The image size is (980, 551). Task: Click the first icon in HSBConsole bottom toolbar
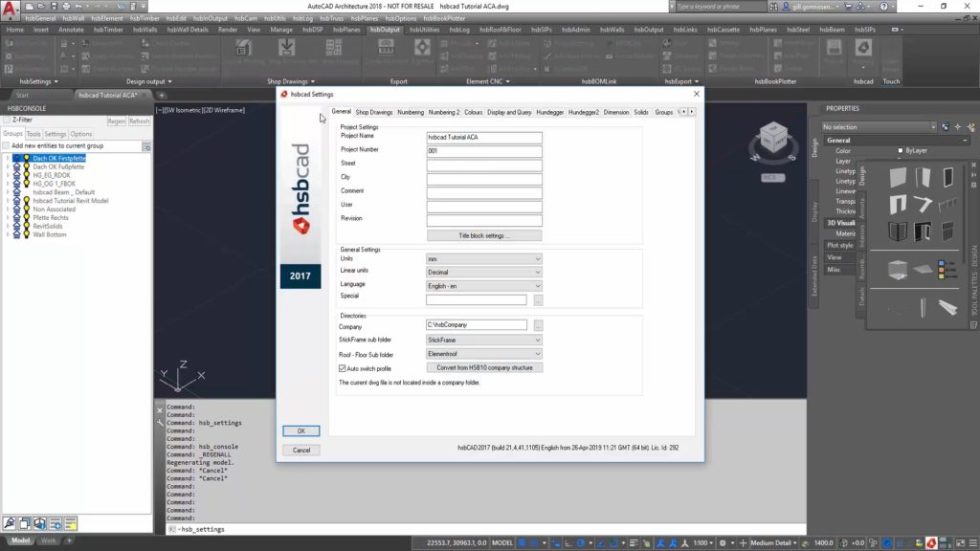[x=10, y=523]
